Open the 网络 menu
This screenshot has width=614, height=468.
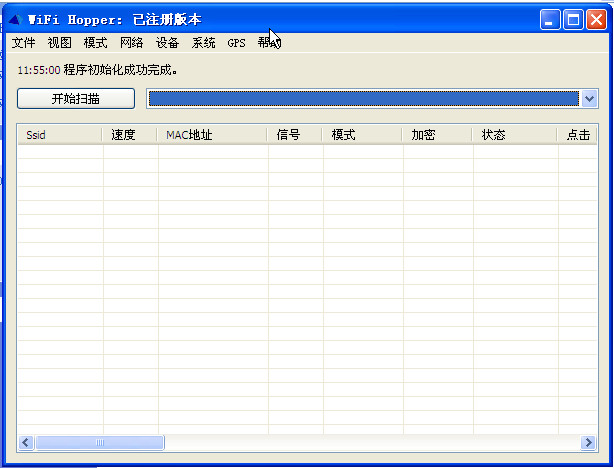coord(132,43)
